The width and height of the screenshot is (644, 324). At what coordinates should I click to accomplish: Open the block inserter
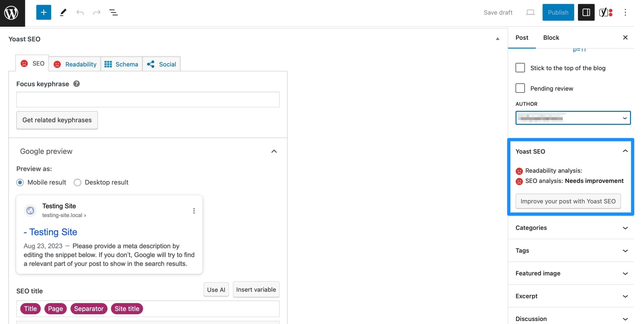pos(43,12)
